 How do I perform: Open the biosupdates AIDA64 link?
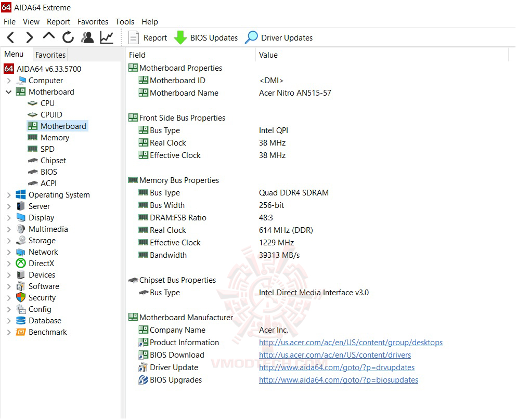[x=339, y=380]
